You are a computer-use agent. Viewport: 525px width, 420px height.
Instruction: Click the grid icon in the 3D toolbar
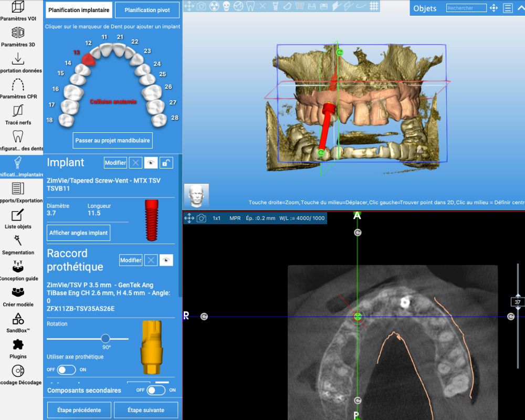point(374,6)
